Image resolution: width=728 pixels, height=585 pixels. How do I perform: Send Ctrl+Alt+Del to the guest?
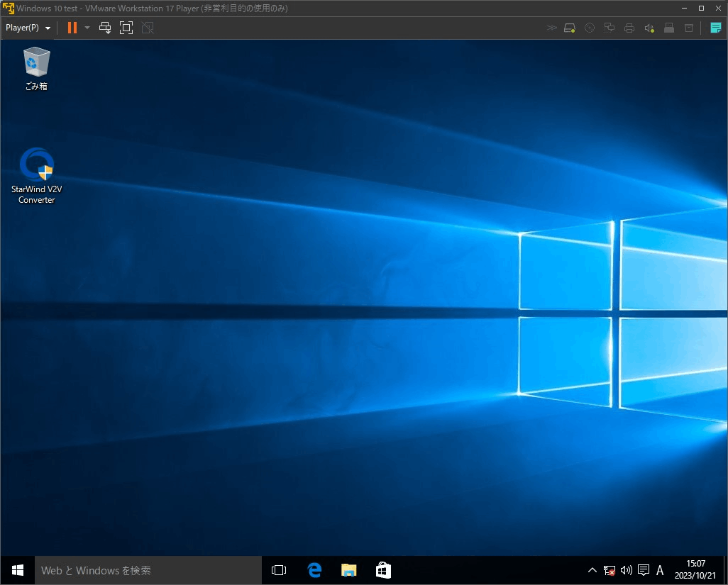tap(105, 28)
